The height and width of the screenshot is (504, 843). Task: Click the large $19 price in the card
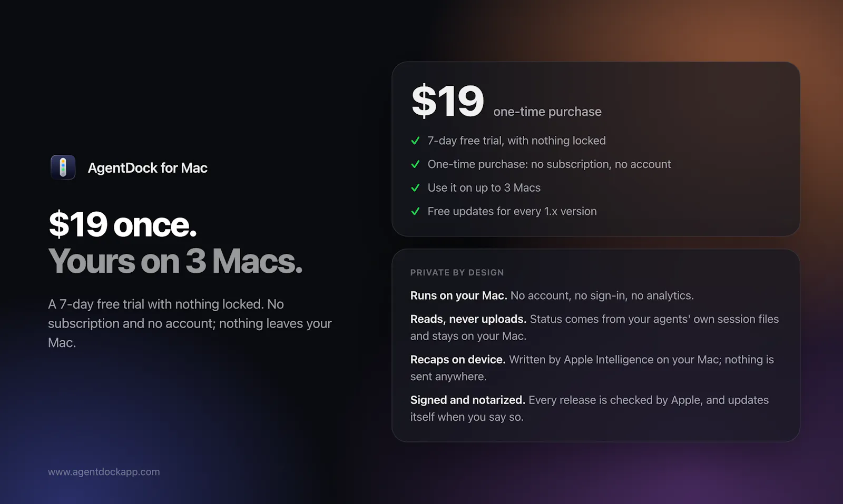tap(447, 101)
